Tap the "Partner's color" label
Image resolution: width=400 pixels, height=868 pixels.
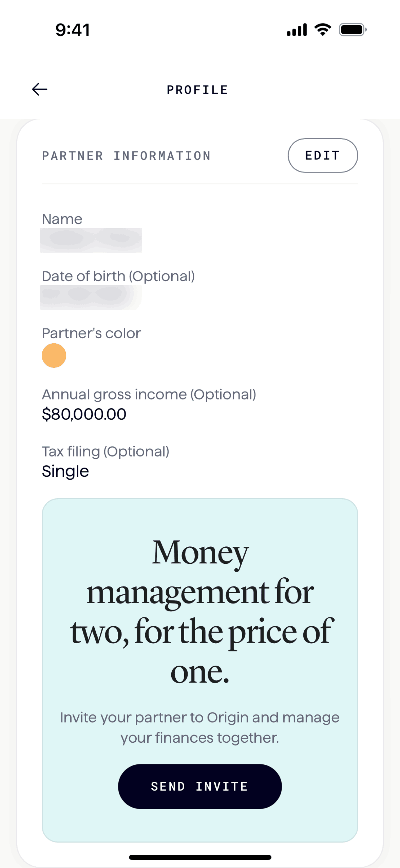coord(91,333)
